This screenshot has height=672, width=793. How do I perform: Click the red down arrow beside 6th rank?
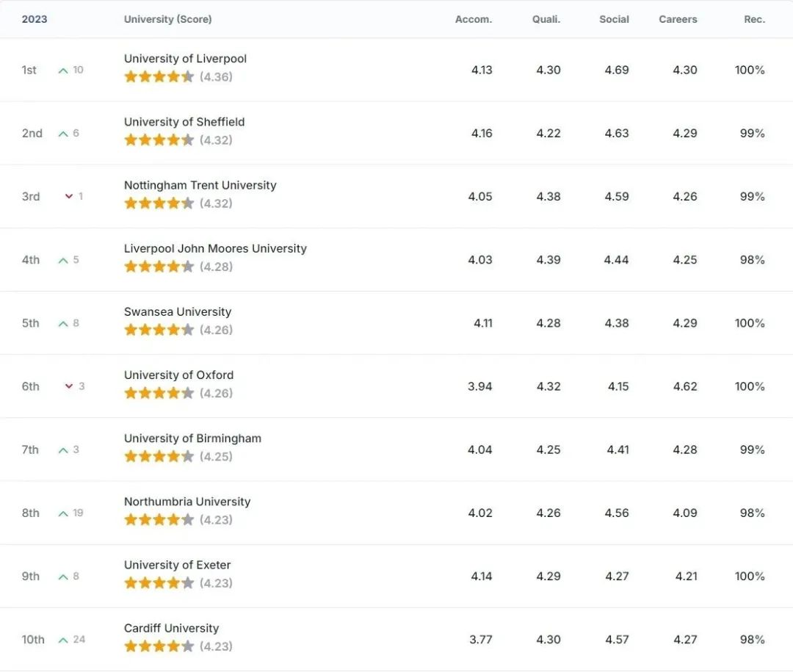tap(69, 386)
